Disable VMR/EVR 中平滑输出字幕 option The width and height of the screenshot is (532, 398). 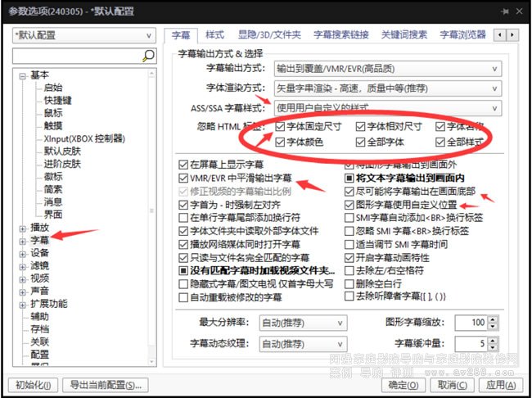pyautogui.click(x=183, y=178)
